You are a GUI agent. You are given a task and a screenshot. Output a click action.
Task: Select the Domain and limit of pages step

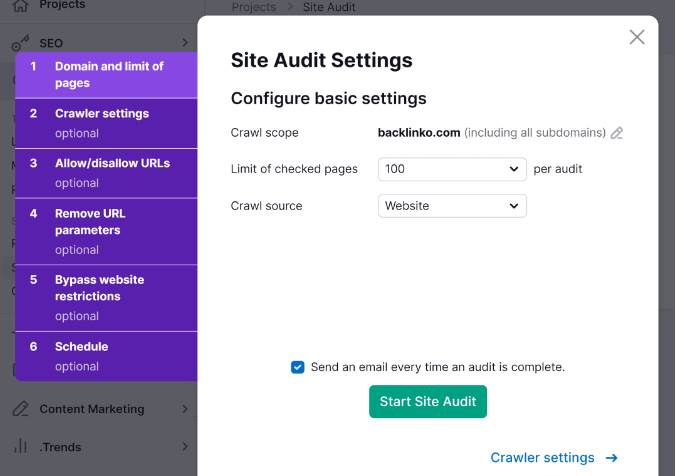[x=106, y=75]
